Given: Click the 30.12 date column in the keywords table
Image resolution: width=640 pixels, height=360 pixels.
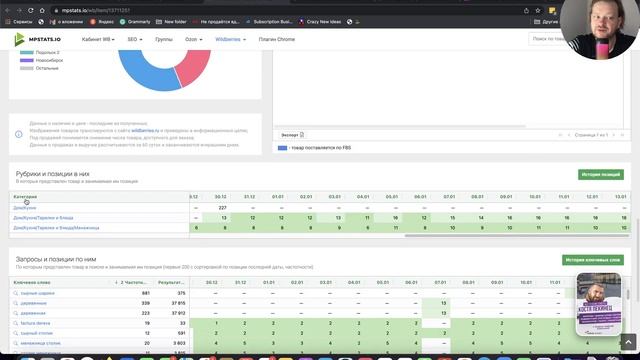Looking at the screenshot, I should (211, 282).
